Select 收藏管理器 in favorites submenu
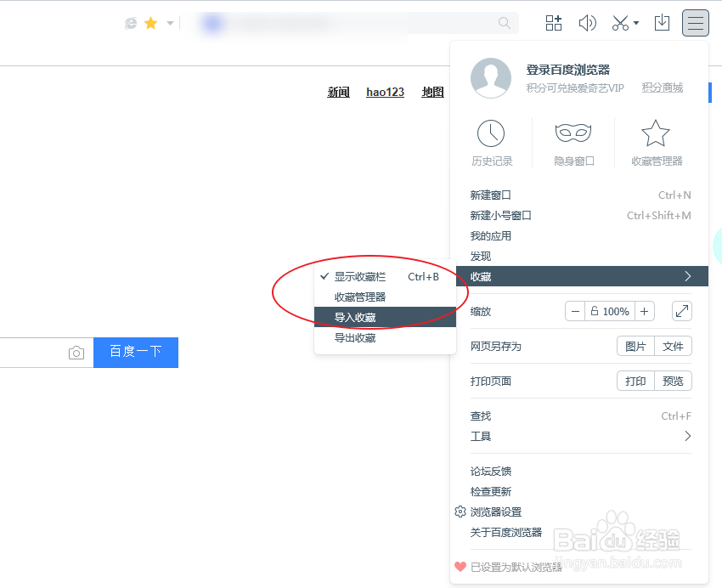722x588 pixels. (385, 297)
